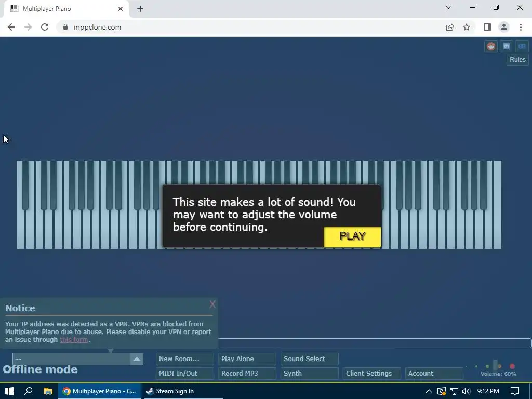Open the Account panel

click(x=434, y=373)
